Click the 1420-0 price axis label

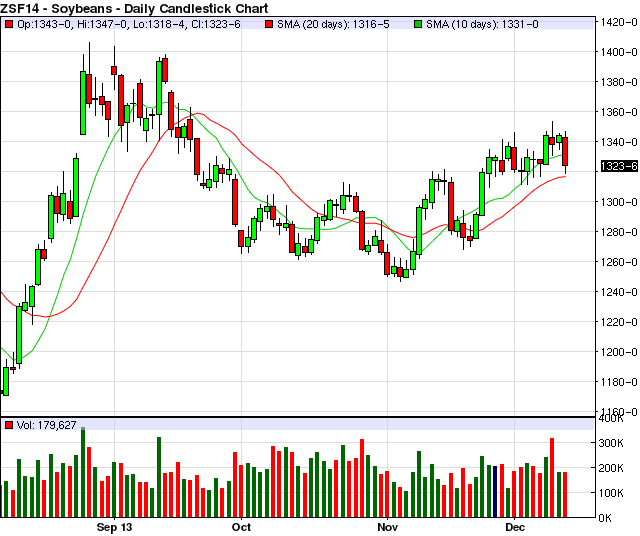[x=619, y=22]
